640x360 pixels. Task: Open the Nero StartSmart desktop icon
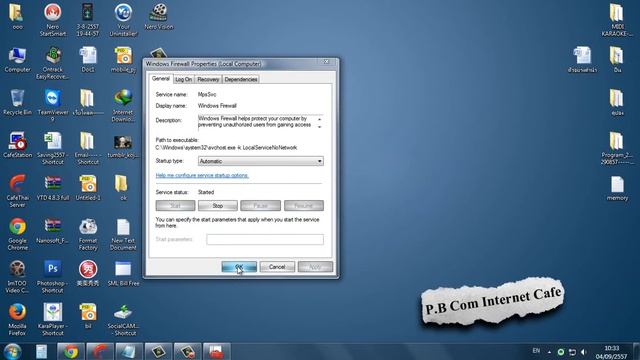tap(53, 20)
